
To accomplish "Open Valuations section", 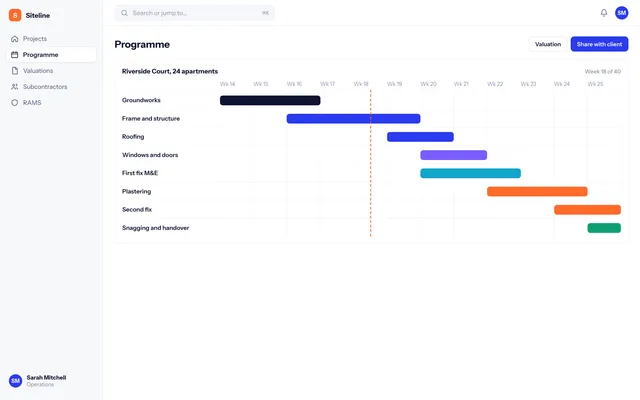I will [x=51, y=71].
